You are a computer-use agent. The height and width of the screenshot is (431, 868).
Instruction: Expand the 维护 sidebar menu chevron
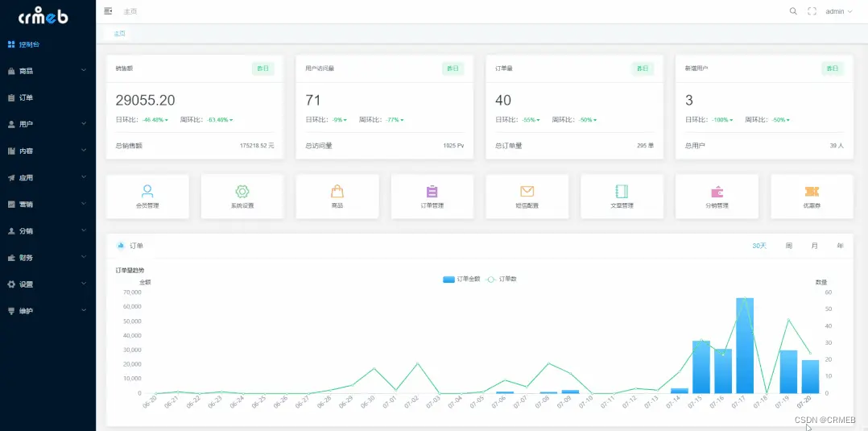pyautogui.click(x=84, y=310)
